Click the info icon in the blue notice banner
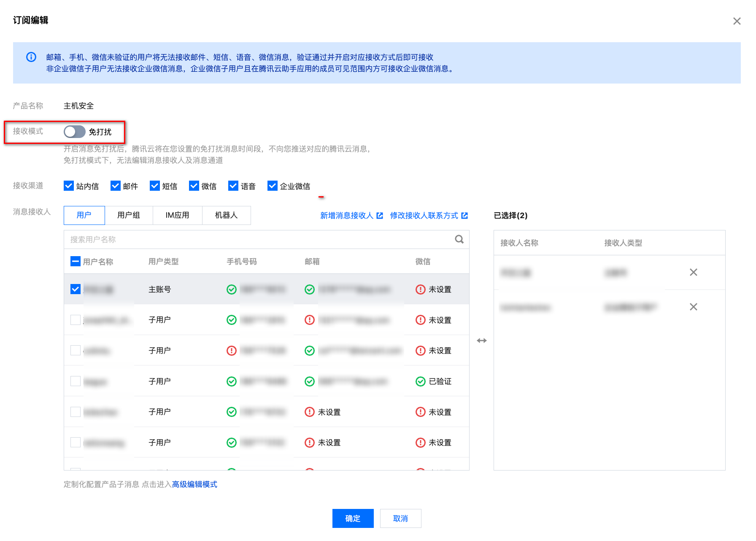This screenshot has height=541, width=756. pos(31,57)
